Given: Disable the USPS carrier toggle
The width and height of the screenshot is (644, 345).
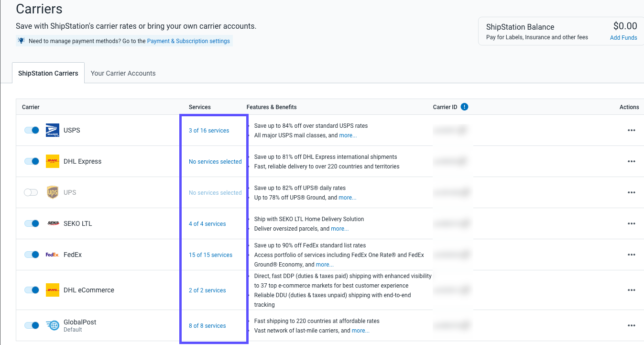Looking at the screenshot, I should click(32, 130).
